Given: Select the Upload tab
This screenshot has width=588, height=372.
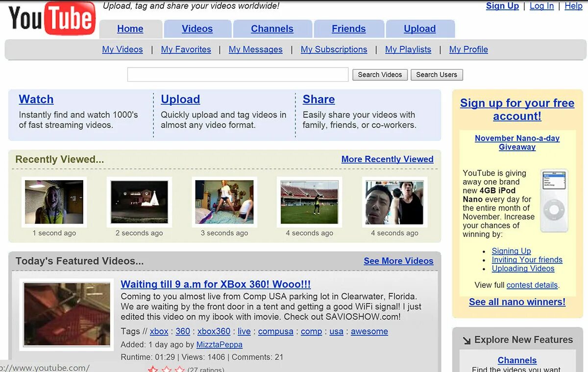Looking at the screenshot, I should point(420,29).
